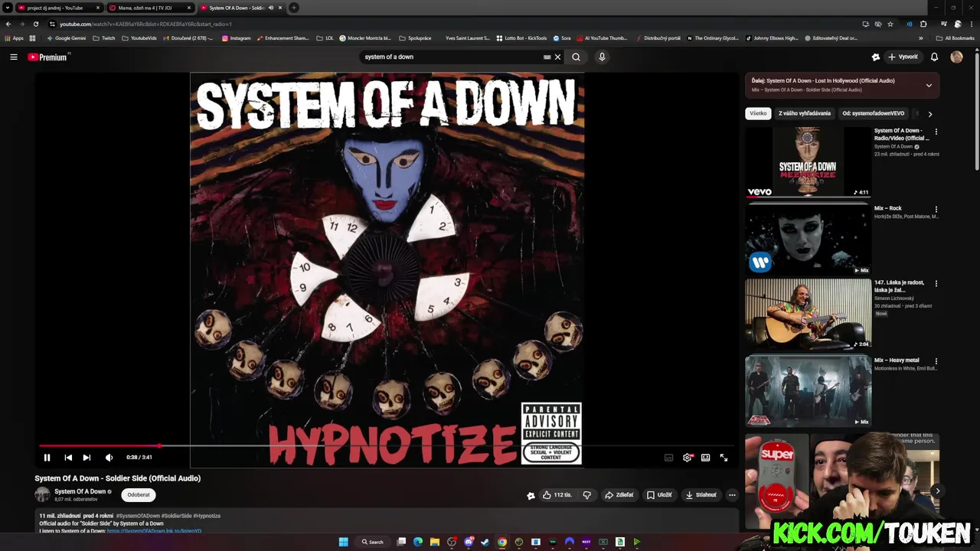
Task: Open options for Radio/Video recommendation
Action: click(936, 132)
